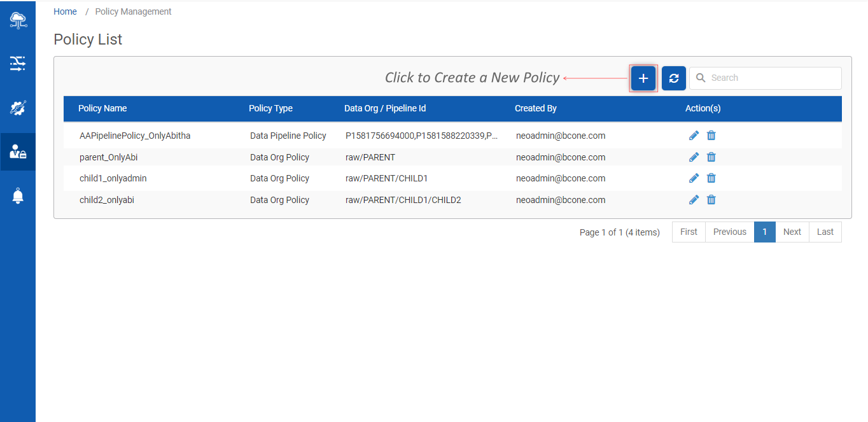Click pencil icon for child1_onlyadmin
Image resolution: width=868 pixels, height=422 pixels.
(694, 178)
